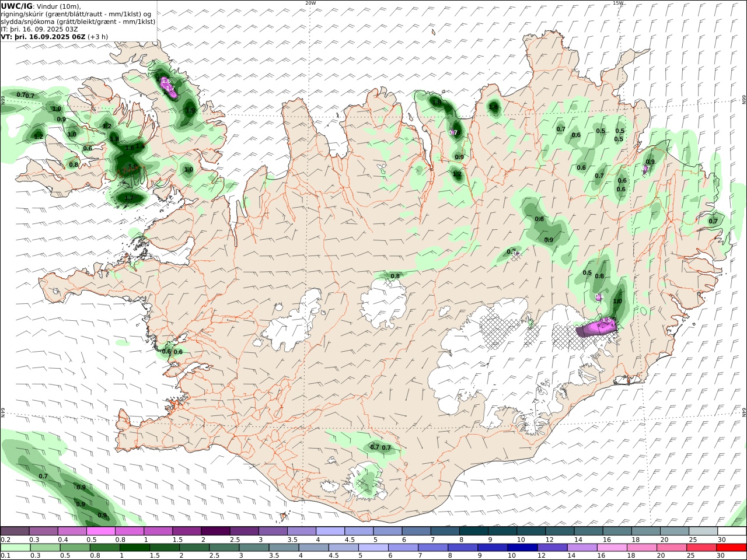Click the '15W' longitude label

click(x=617, y=3)
